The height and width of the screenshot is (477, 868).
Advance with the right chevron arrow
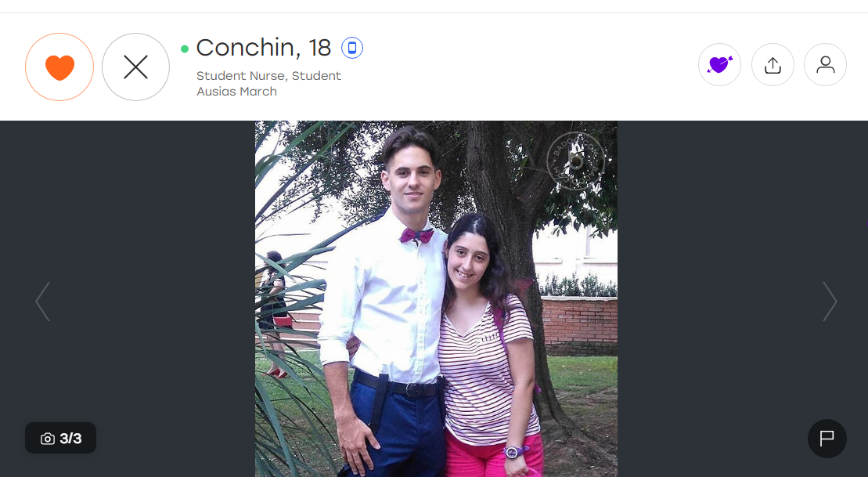click(829, 302)
